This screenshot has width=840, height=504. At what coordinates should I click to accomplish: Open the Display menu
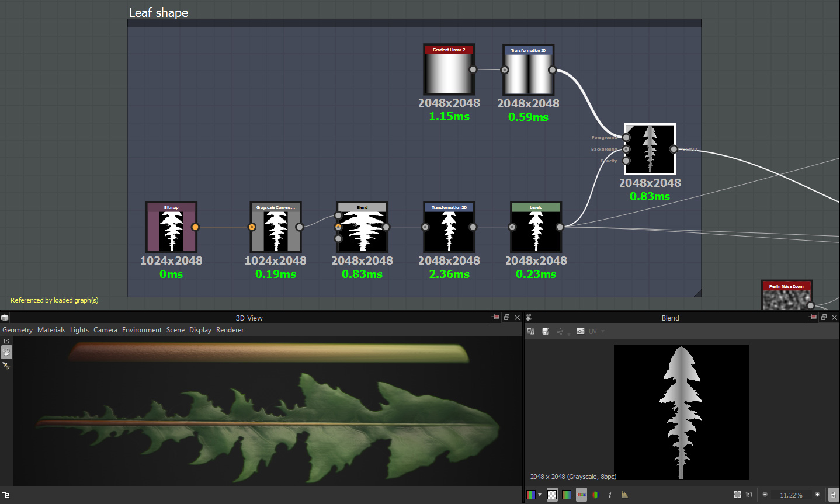click(x=200, y=330)
